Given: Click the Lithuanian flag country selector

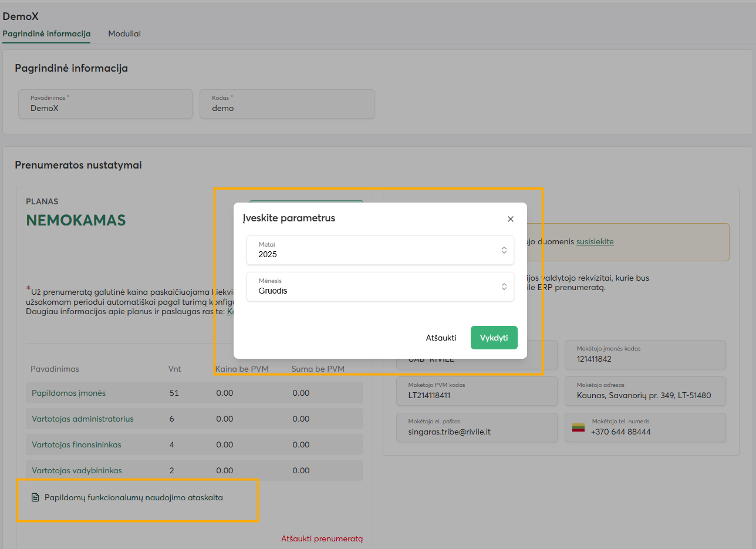Looking at the screenshot, I should 579,427.
